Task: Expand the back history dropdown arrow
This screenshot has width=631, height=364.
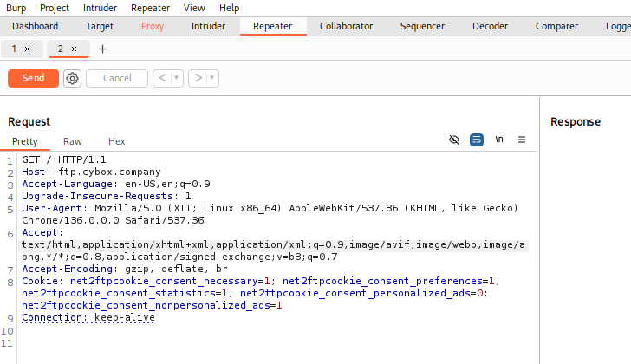Action: click(x=177, y=78)
